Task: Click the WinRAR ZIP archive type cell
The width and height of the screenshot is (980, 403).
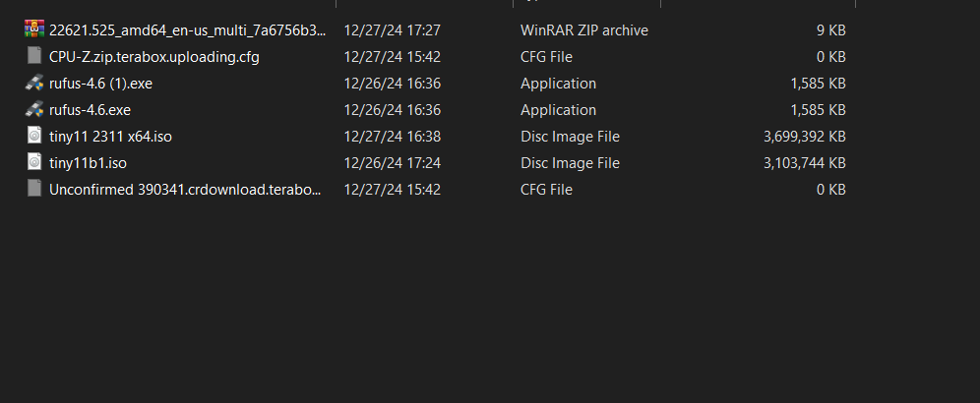Action: tap(584, 30)
